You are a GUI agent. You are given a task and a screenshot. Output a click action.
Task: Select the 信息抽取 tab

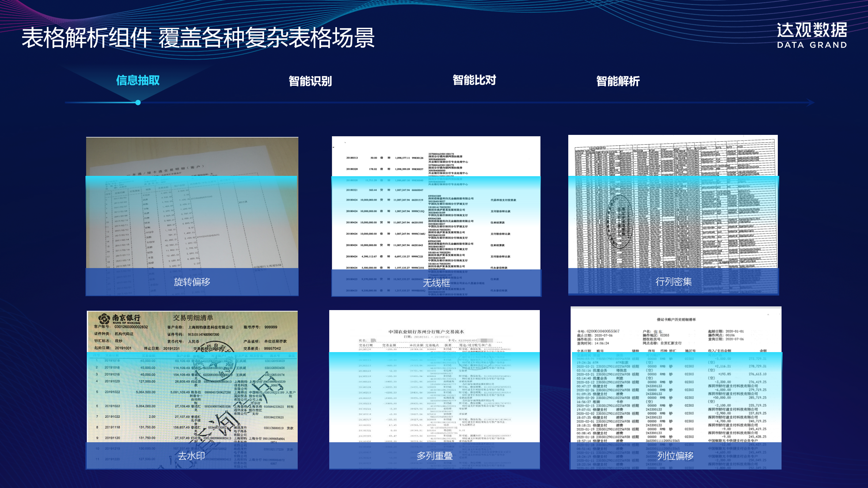point(138,81)
